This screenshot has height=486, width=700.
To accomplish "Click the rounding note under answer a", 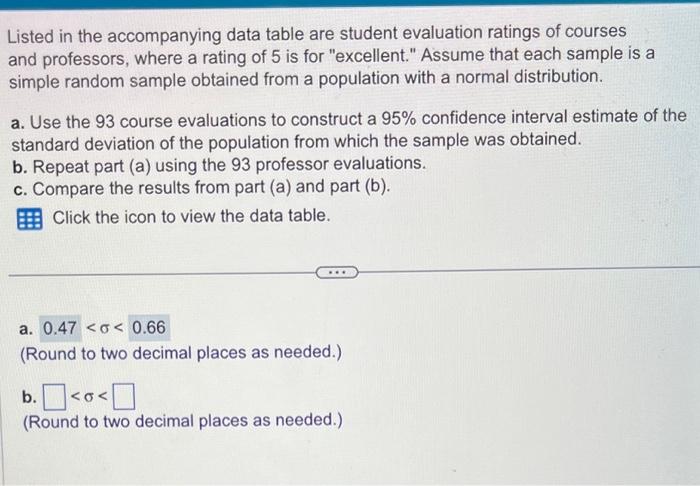I will [x=181, y=353].
